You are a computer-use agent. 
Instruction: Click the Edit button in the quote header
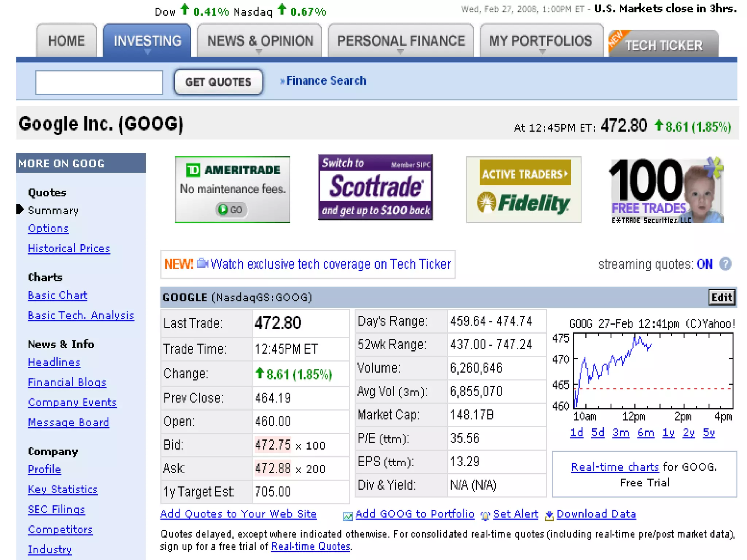click(721, 297)
